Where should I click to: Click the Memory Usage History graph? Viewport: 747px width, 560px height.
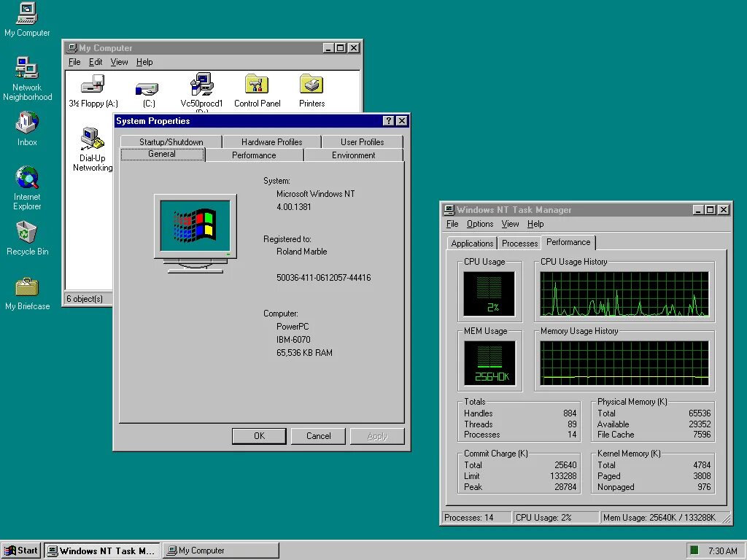point(624,363)
